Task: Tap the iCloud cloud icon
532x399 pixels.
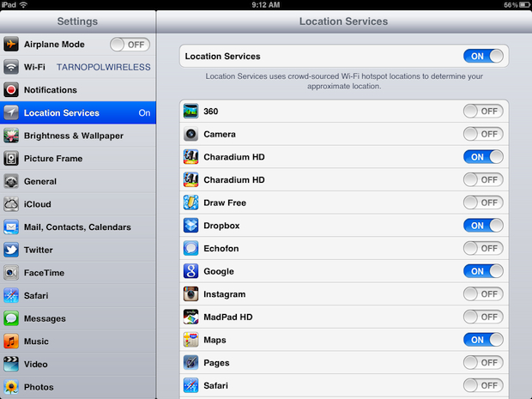Action: click(11, 204)
